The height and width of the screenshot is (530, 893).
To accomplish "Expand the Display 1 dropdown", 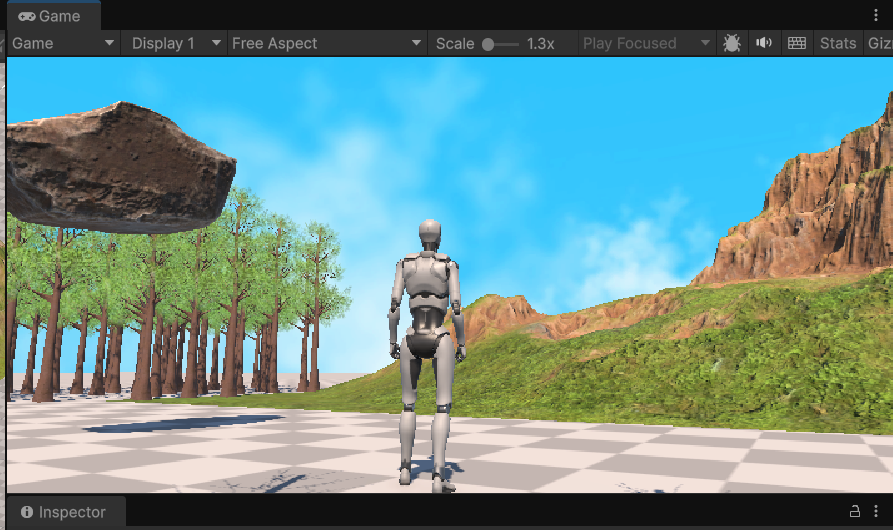I will click(176, 43).
